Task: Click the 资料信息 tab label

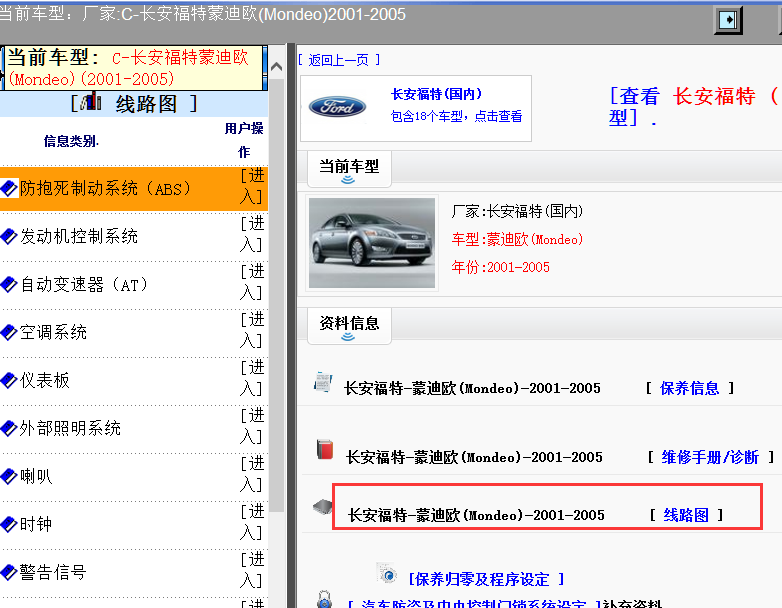Action: pos(349,323)
